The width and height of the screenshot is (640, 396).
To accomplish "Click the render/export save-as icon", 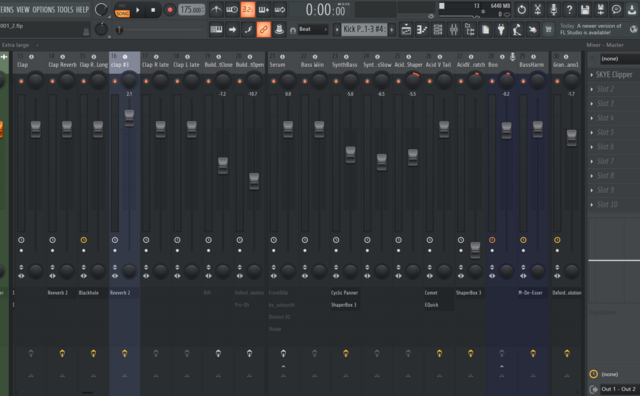I will (x=601, y=9).
